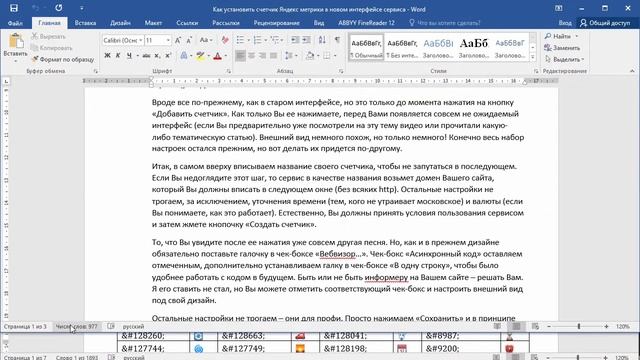Apply underline with the Ч icon
Image resolution: width=640 pixels, height=360 pixels.
pyautogui.click(x=129, y=56)
